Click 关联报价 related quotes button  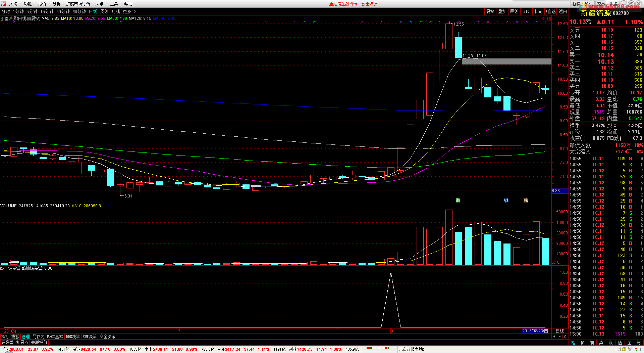click(39, 343)
